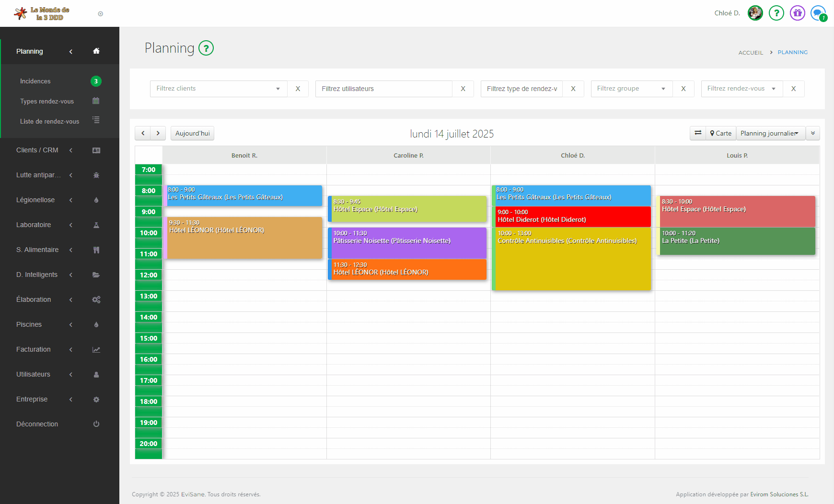Click Chloé D. profile avatar
834x504 pixels.
click(755, 13)
